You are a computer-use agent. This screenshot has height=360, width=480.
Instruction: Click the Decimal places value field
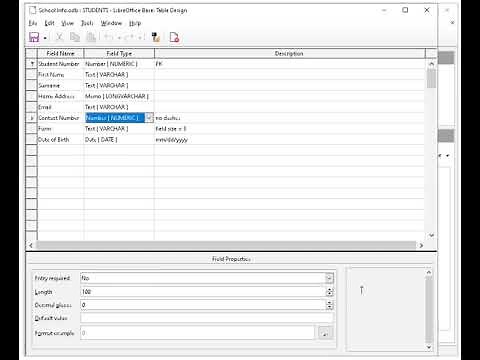tap(203, 305)
